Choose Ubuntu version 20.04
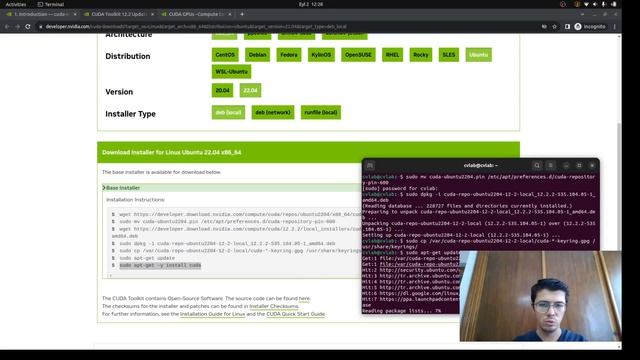Screen dimensions: 640x360 coord(222,90)
